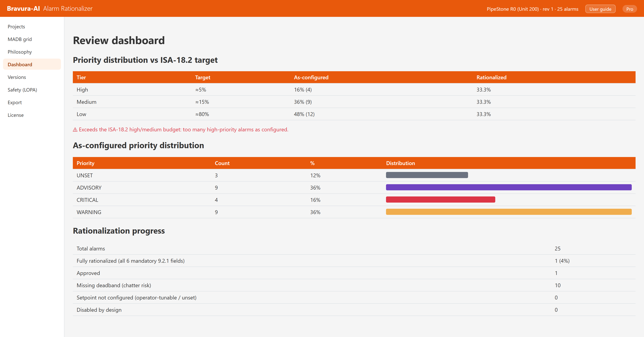Screen dimensions: 644x337
Task: Click the '1 (4%)' fully rationalized value
Action: pyautogui.click(x=562, y=261)
